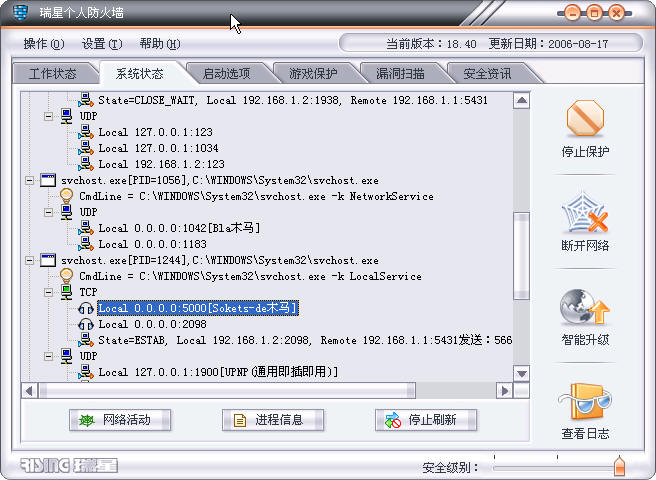Viewport: 656px width, 480px height.
Task: Select CmdLine row ending -k LocalService
Action: click(251, 276)
